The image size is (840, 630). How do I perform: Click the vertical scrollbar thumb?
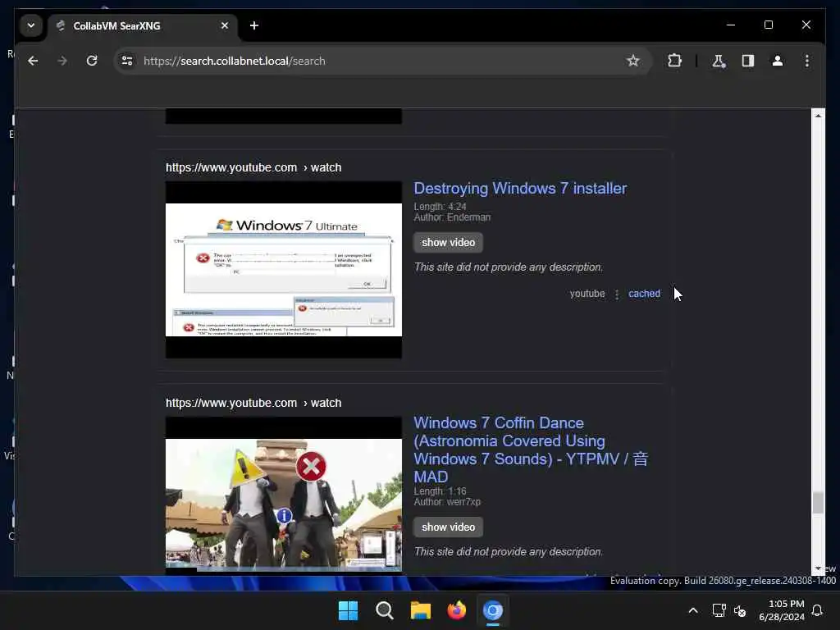[x=818, y=503]
